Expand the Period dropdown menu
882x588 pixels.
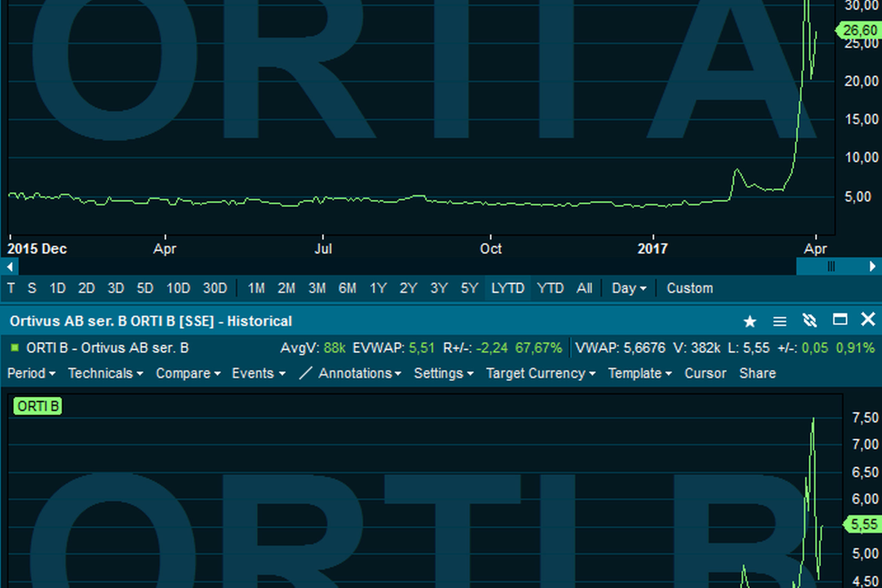pos(31,373)
